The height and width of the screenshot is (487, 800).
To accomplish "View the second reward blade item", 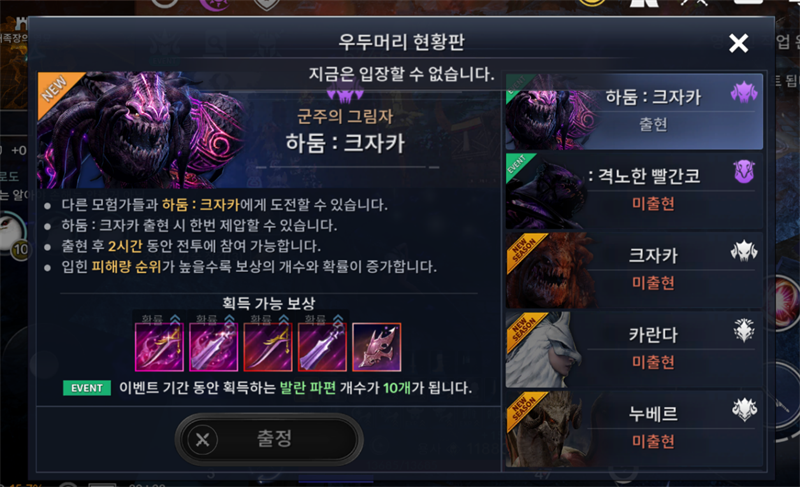I will coord(213,347).
